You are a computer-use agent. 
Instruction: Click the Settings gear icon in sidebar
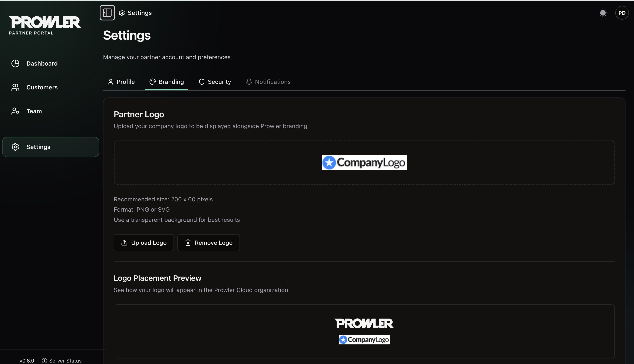[x=15, y=147]
